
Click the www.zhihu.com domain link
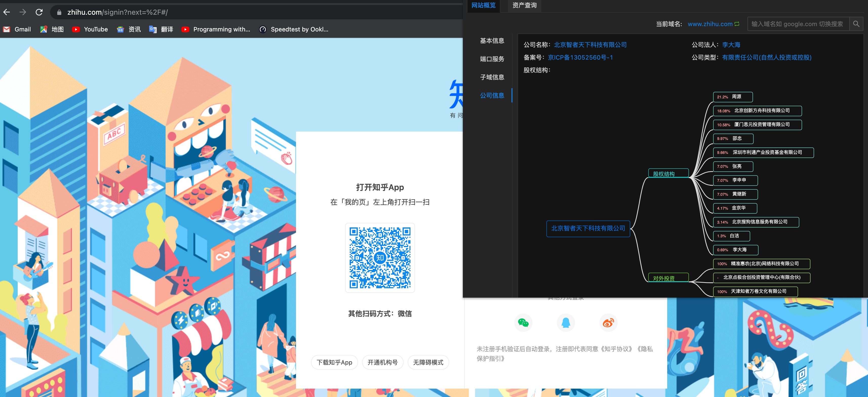710,24
